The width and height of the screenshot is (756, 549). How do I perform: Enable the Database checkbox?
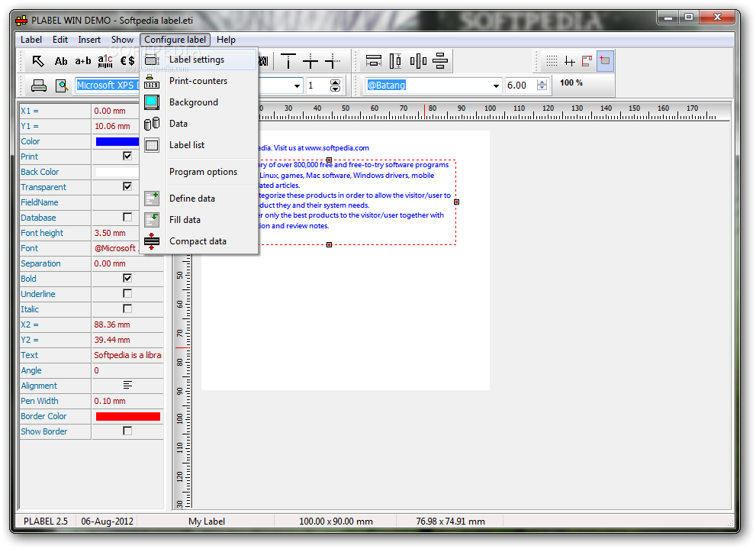tap(127, 217)
